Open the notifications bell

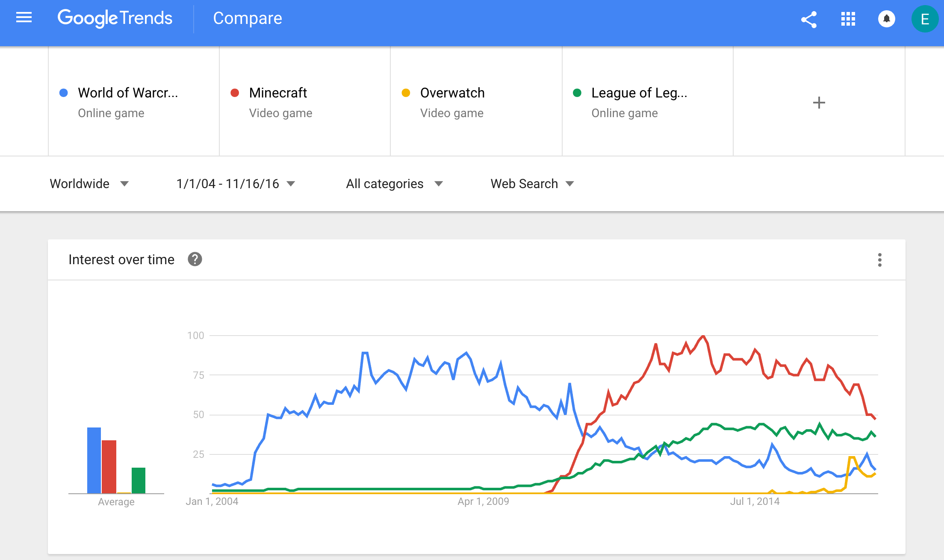pyautogui.click(x=887, y=19)
